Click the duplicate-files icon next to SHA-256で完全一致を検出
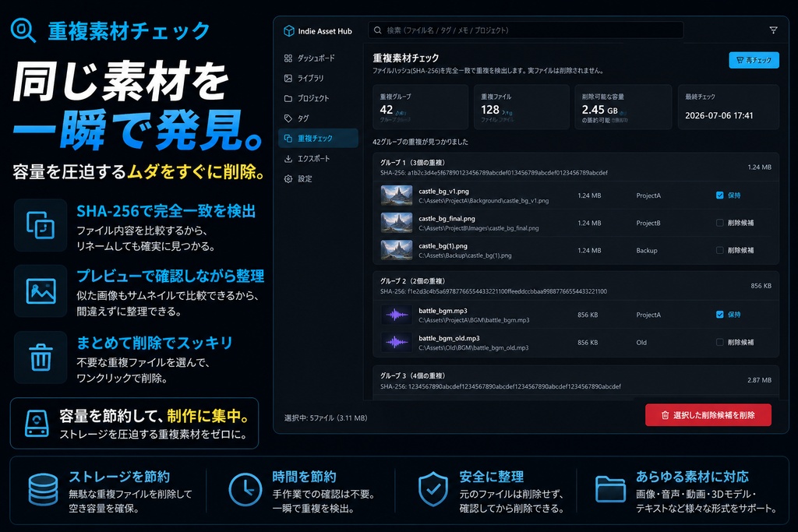This screenshot has height=532, width=798. [41, 225]
